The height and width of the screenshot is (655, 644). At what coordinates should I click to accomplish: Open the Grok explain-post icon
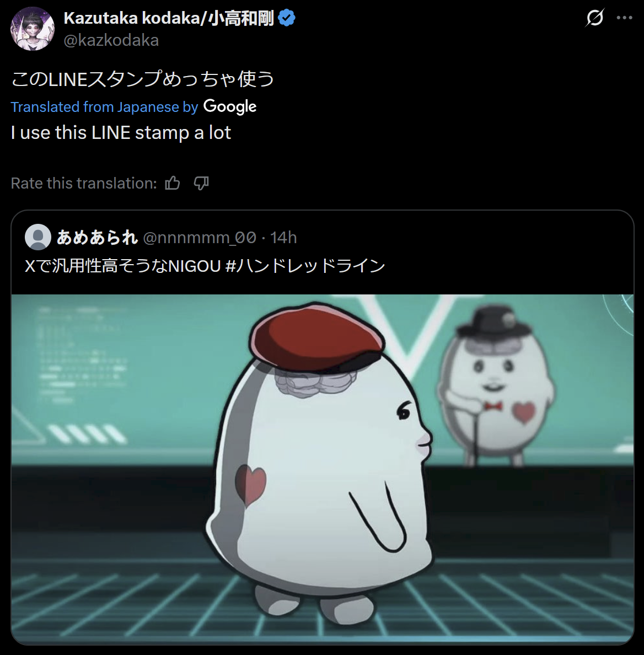[595, 18]
